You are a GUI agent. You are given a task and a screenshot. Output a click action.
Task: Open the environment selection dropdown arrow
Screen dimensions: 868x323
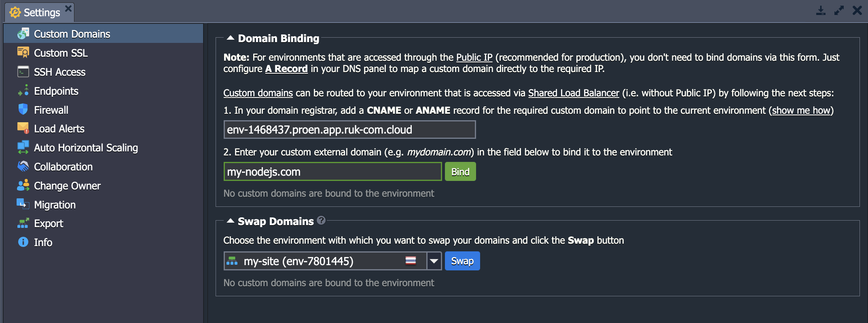[434, 261]
